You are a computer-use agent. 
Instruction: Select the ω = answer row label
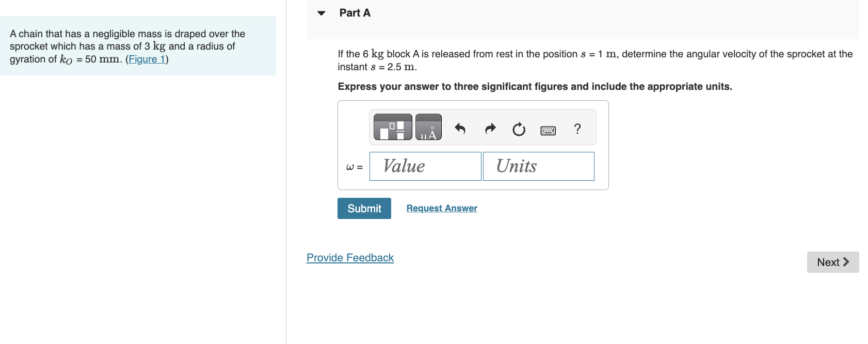point(354,167)
